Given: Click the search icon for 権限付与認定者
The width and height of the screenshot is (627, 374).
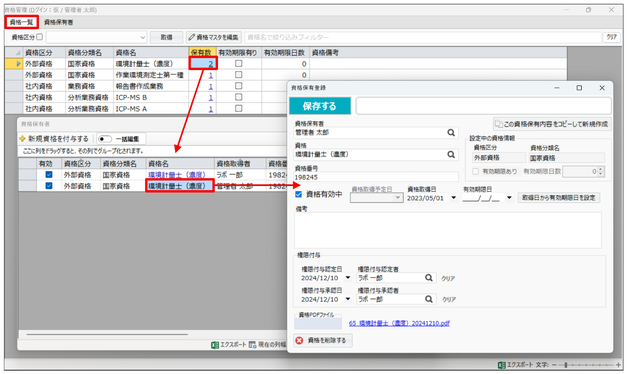Looking at the screenshot, I should click(429, 278).
